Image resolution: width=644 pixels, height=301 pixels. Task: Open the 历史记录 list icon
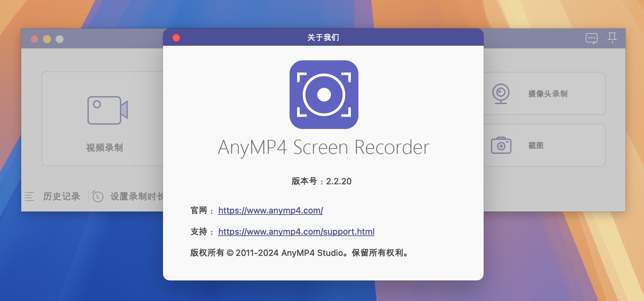point(29,197)
